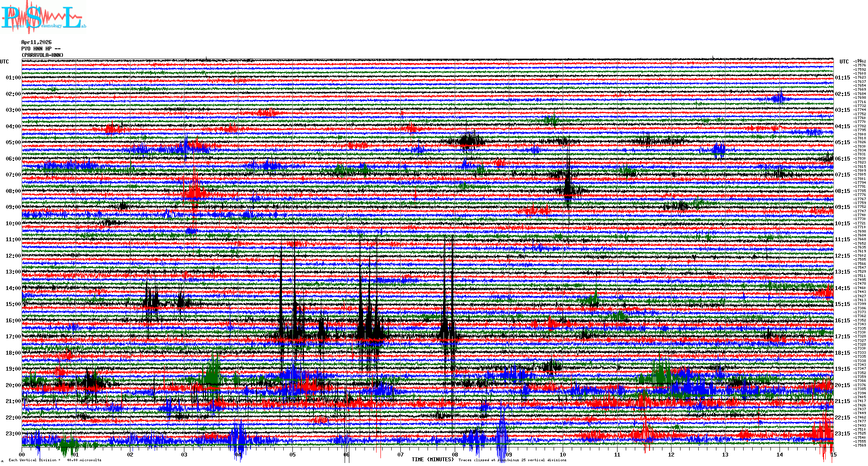Click minute tick 15 on bottom axis
The image size is (868, 466).
[x=833, y=455]
